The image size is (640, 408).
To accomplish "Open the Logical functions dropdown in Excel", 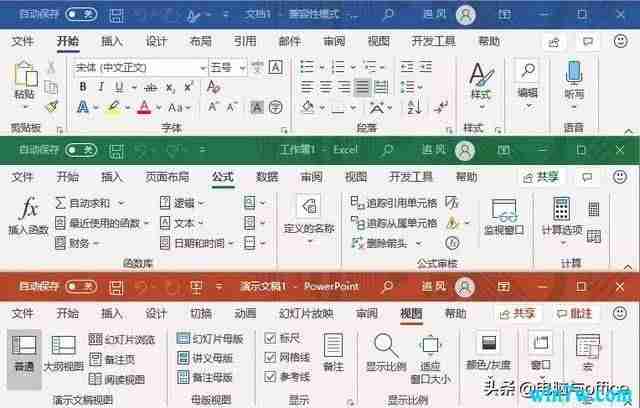I will click(x=201, y=203).
